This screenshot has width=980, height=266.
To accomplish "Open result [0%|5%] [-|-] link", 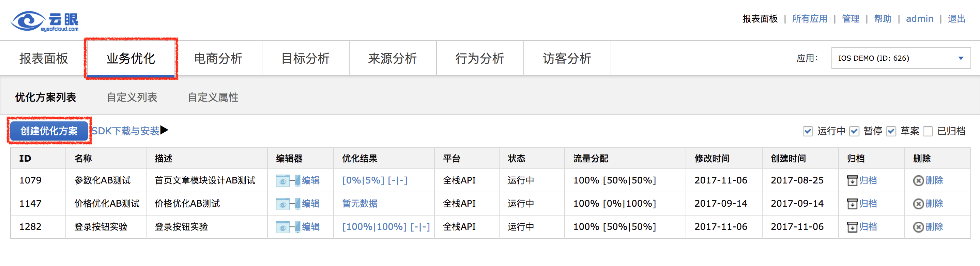I will pyautogui.click(x=375, y=181).
